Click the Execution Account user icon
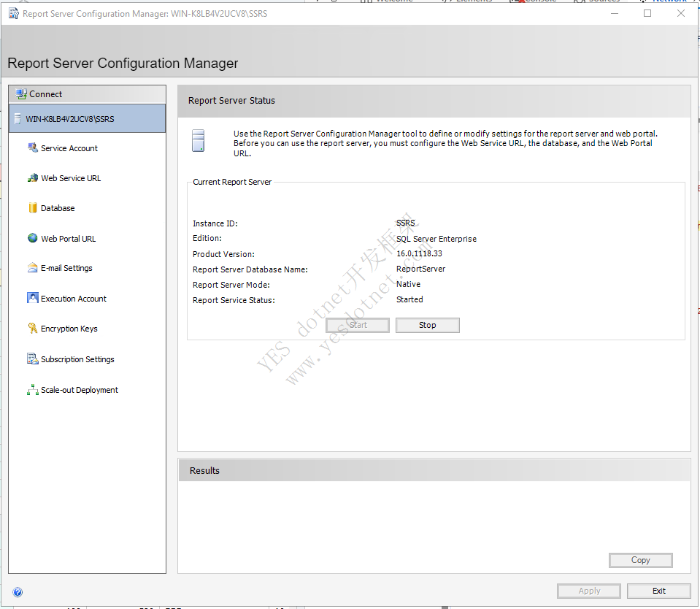 (32, 298)
